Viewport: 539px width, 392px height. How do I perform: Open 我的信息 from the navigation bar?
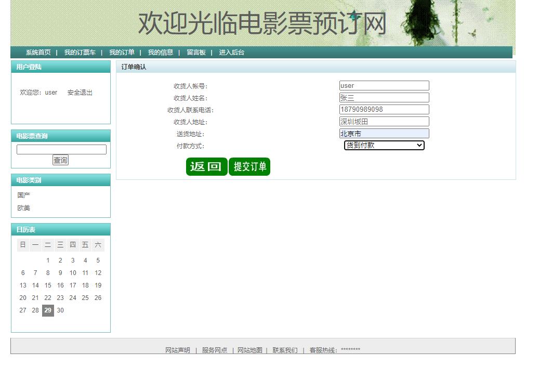(160, 52)
